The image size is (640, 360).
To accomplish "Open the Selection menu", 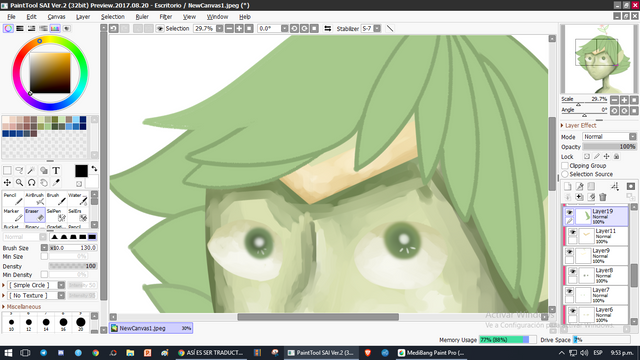I will pyautogui.click(x=113, y=17).
